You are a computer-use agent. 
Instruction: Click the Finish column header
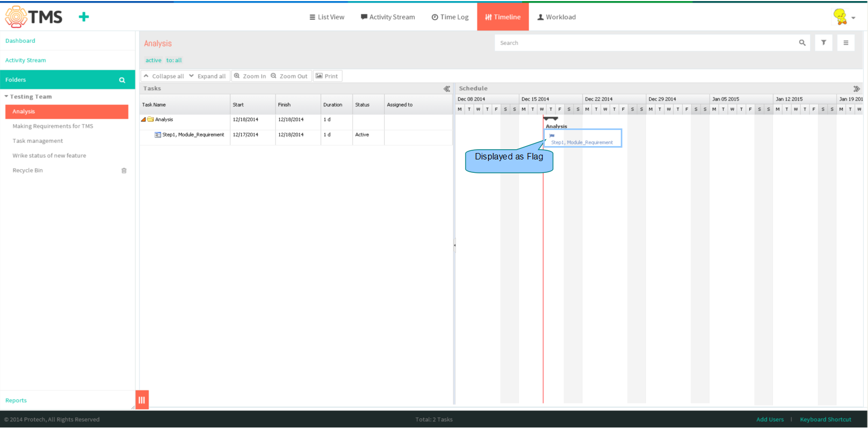click(298, 105)
